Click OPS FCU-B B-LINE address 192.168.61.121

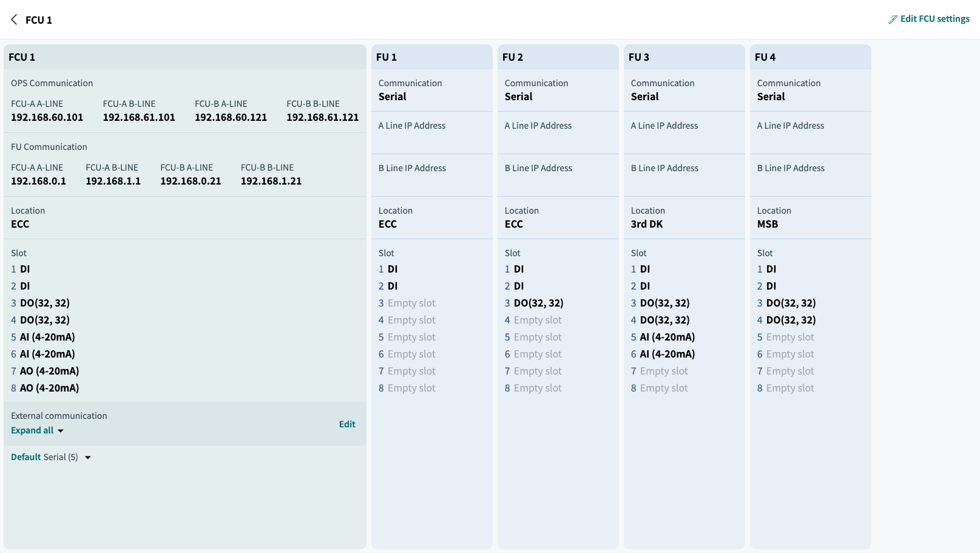point(323,117)
